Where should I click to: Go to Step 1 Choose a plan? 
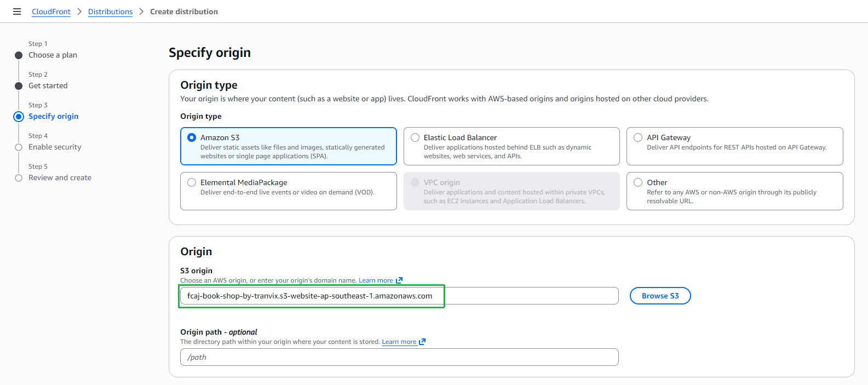[x=53, y=55]
